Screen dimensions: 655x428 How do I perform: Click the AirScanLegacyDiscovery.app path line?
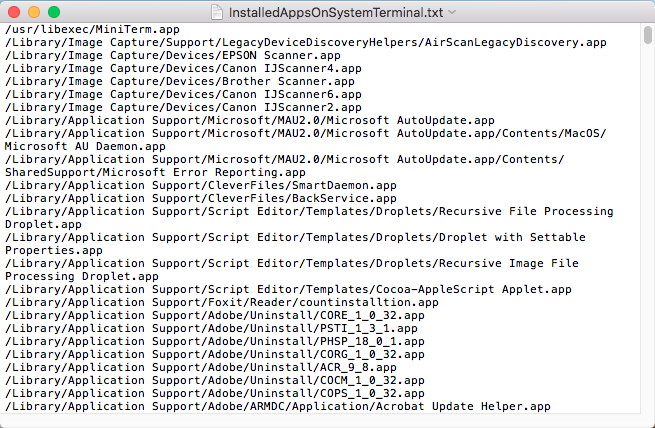[306, 43]
